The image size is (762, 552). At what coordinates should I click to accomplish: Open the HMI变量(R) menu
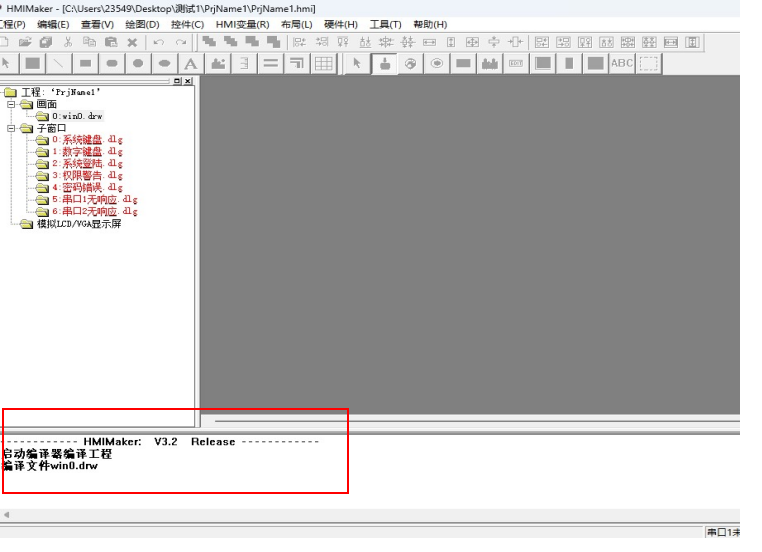[x=242, y=24]
